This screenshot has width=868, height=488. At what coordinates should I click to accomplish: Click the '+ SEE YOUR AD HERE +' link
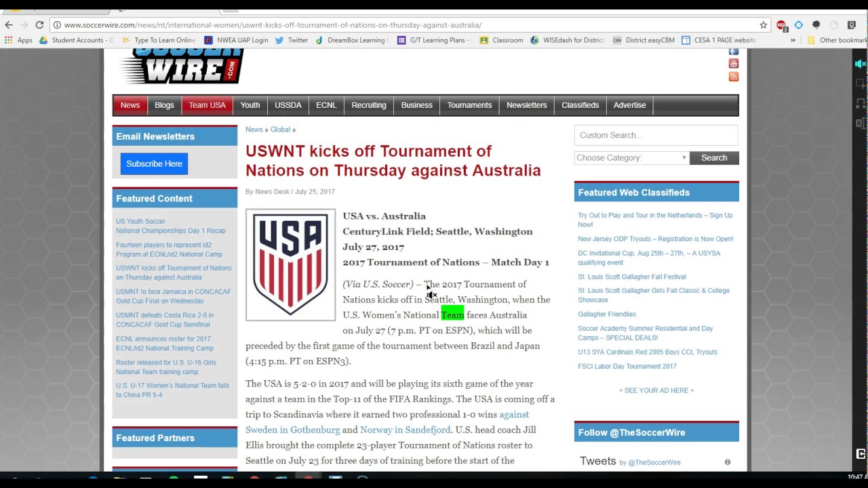(x=656, y=390)
